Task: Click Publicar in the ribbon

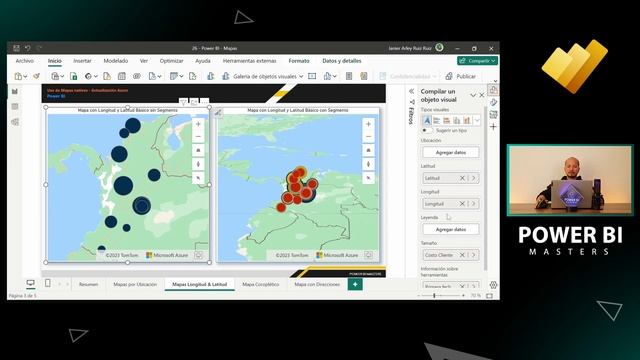Action: point(460,76)
